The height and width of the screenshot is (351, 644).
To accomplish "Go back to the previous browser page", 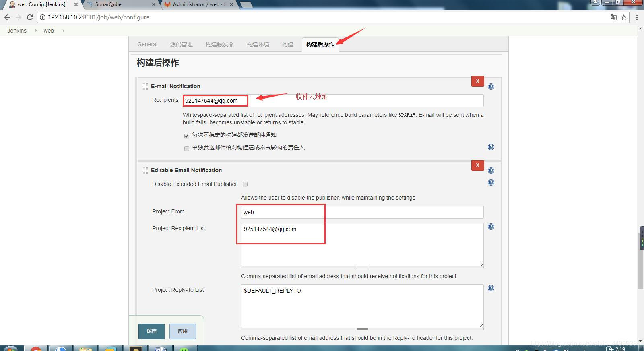I will tap(7, 17).
